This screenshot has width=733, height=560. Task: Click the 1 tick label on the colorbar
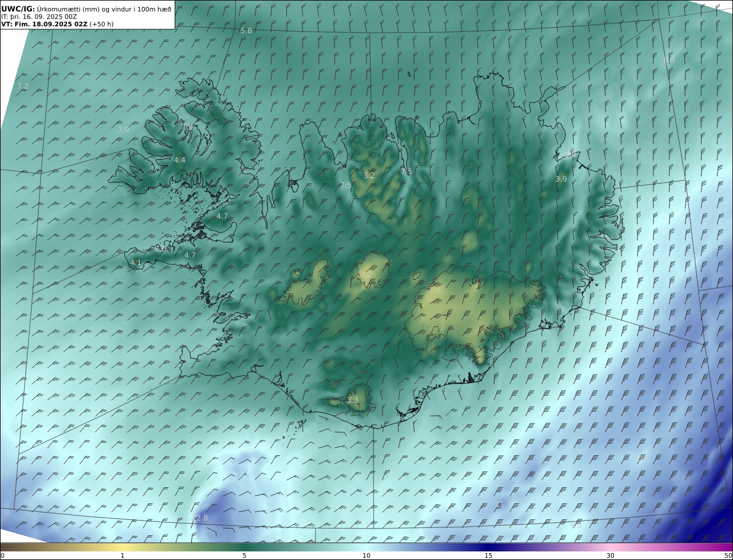tap(122, 555)
